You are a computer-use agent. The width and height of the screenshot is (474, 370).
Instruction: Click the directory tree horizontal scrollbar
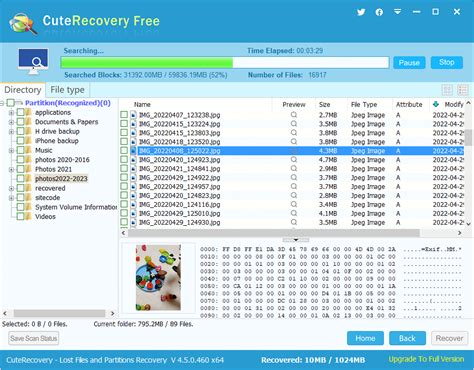[59, 313]
